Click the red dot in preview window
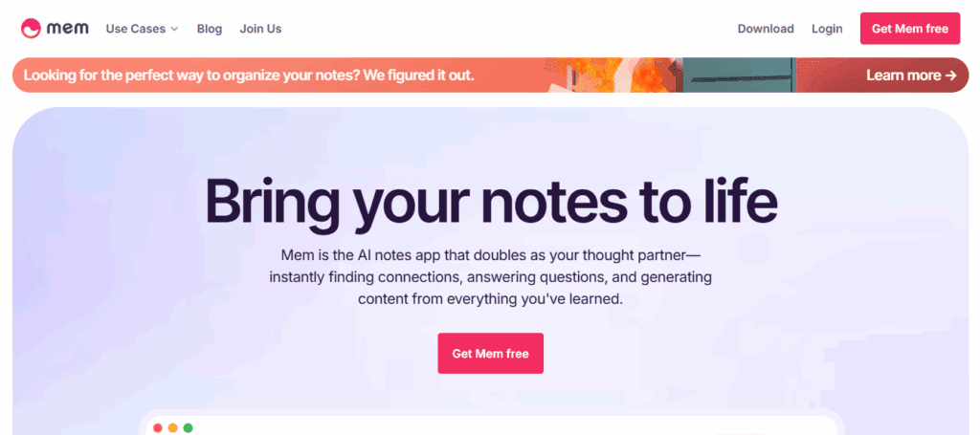 click(x=158, y=428)
